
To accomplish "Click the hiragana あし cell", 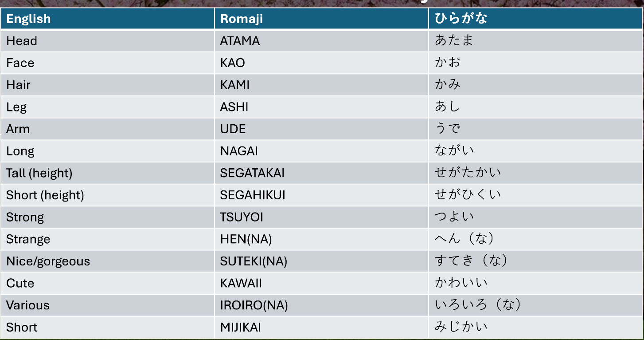I will coord(447,107).
